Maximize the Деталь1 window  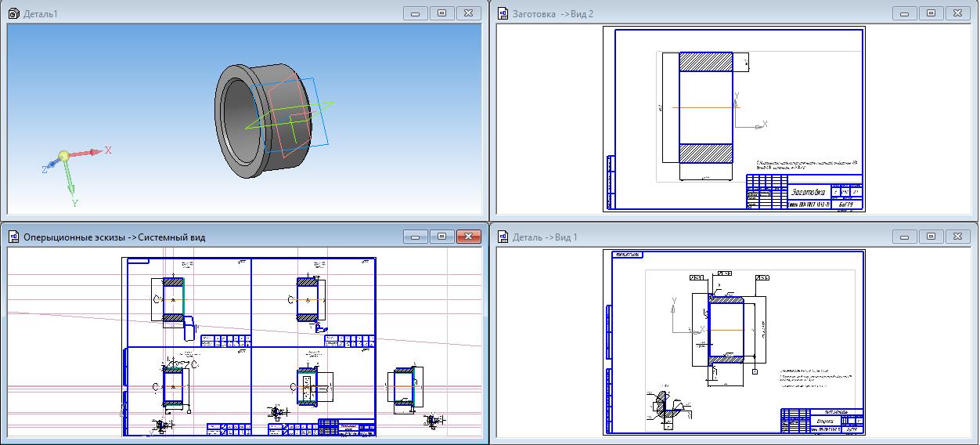(x=441, y=13)
